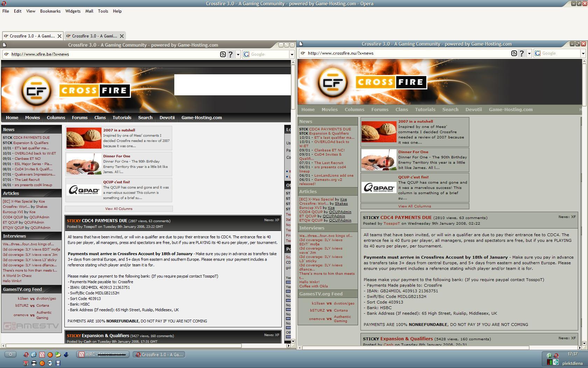Click the scroll down arrow in xfire.be window
The image size is (588, 368).
293,341
